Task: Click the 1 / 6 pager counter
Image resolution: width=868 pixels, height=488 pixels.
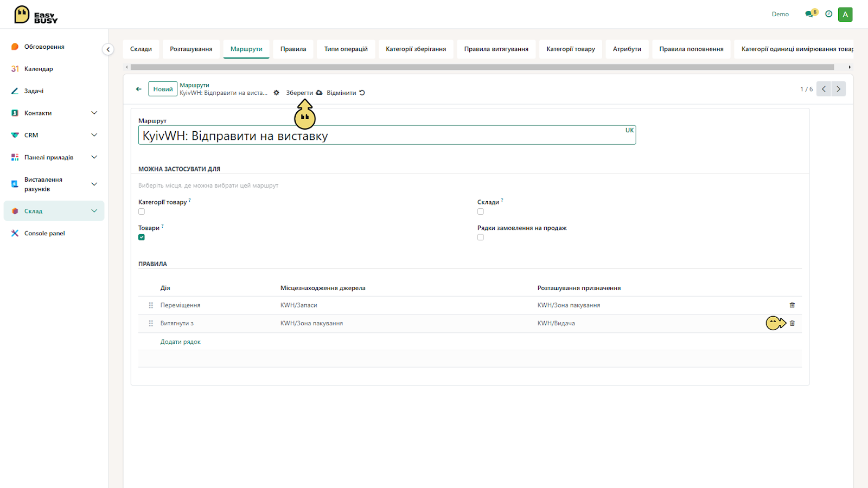Action: (x=806, y=89)
